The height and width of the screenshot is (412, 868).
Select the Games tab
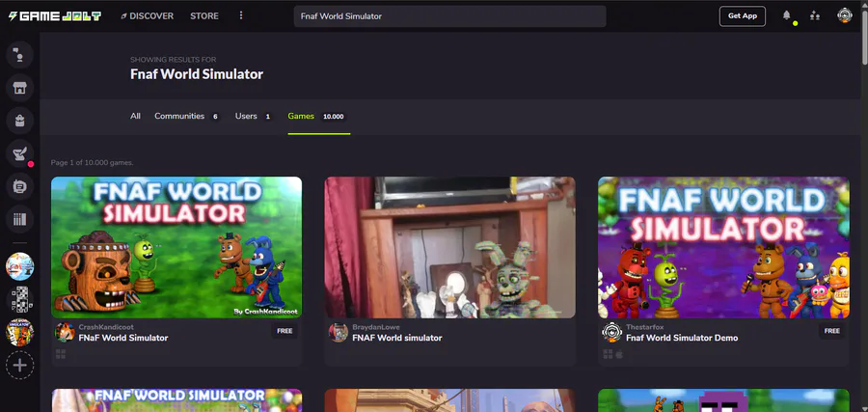point(319,117)
